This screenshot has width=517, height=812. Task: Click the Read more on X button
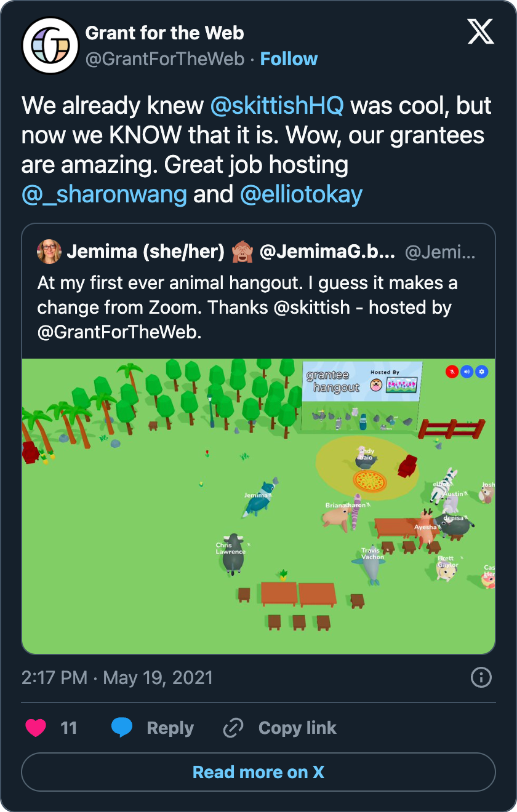pos(258,772)
